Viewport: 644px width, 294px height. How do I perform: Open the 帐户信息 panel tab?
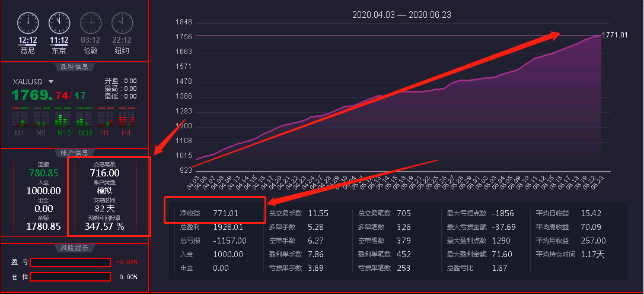pos(75,153)
